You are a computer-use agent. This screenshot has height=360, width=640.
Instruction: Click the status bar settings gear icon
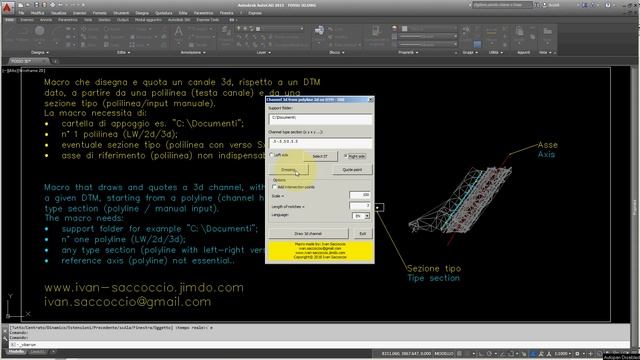[577, 353]
